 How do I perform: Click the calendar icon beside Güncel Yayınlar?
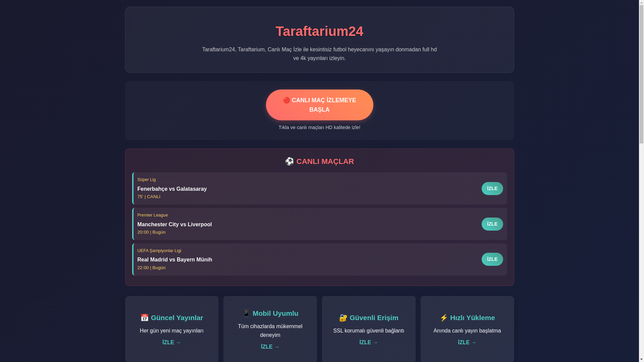pyautogui.click(x=145, y=317)
